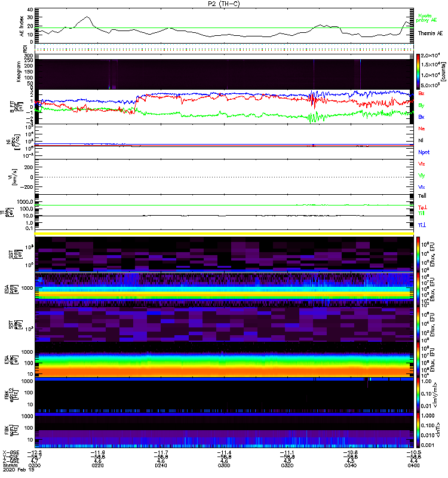This screenshot has height=478, width=448.
Task: Click the 0400 time tick label
Action: click(x=413, y=465)
